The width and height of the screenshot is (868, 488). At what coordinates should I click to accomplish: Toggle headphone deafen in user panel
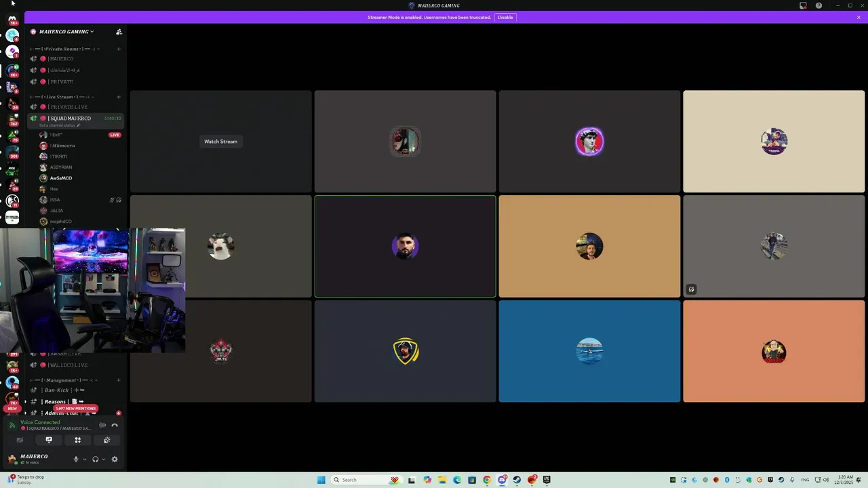95,460
